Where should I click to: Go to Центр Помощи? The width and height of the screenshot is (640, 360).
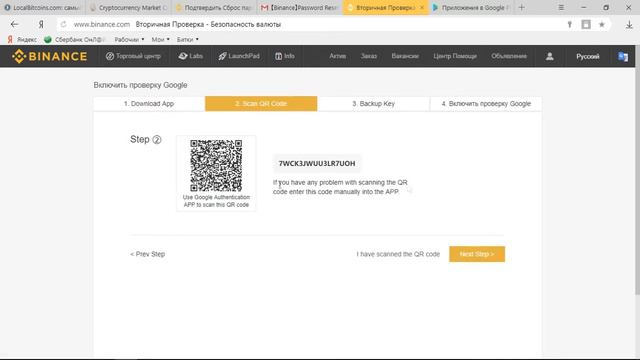point(455,56)
